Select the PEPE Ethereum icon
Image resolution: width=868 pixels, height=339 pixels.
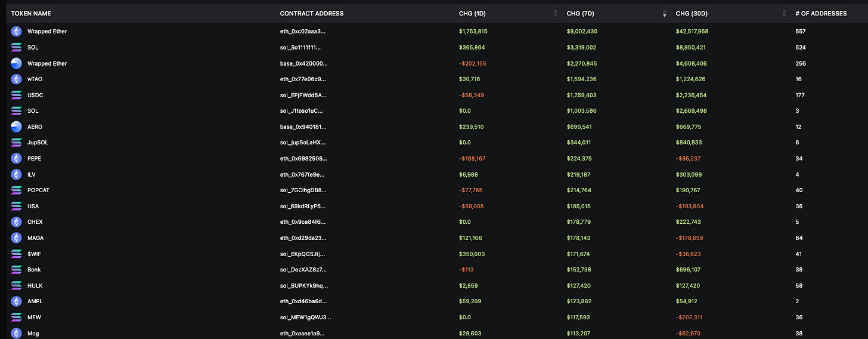(16, 158)
